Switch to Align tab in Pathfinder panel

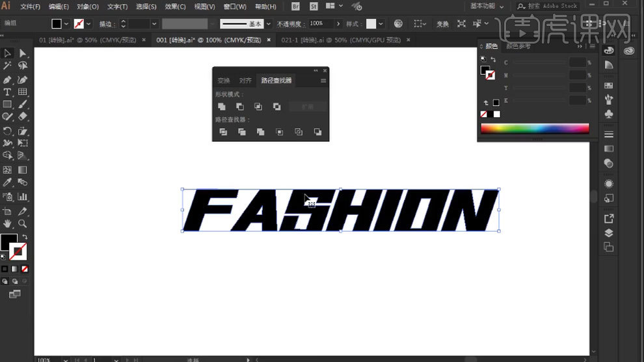coord(245,81)
